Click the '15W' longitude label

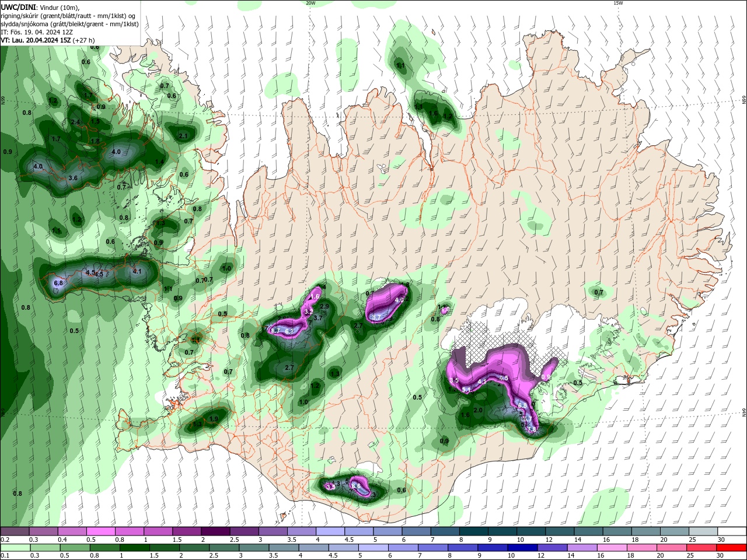coord(618,3)
